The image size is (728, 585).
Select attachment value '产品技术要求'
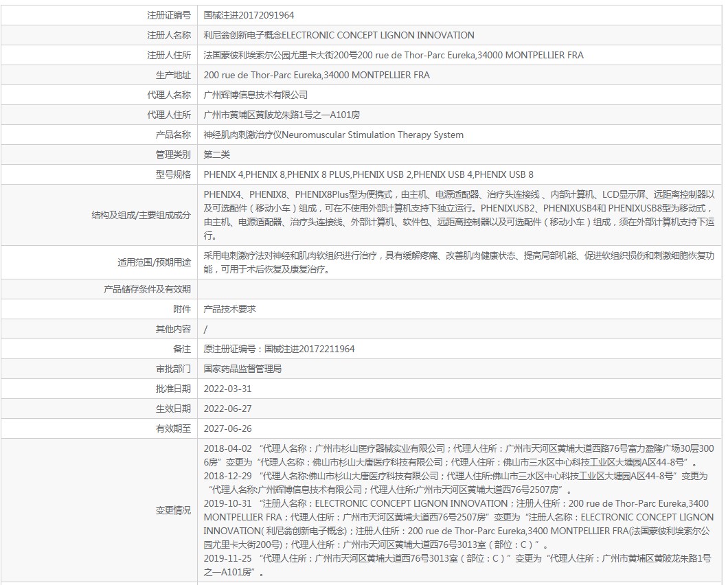(x=230, y=309)
